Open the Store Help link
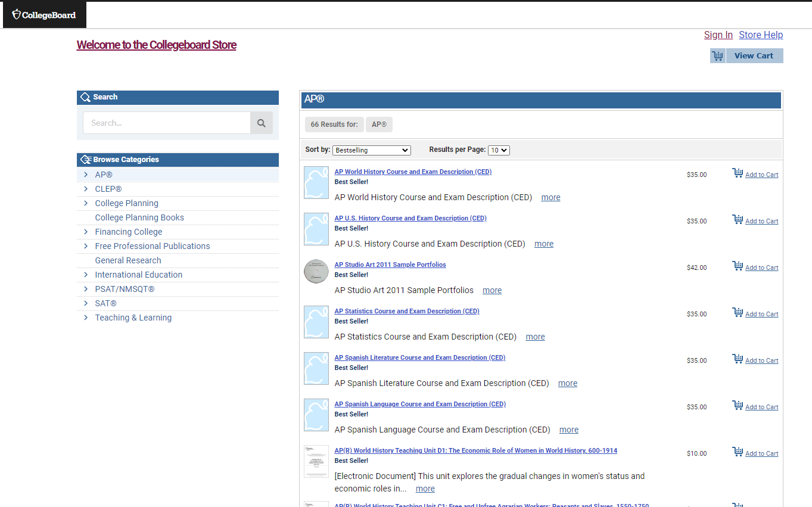This screenshot has width=812, height=507. pos(761,35)
